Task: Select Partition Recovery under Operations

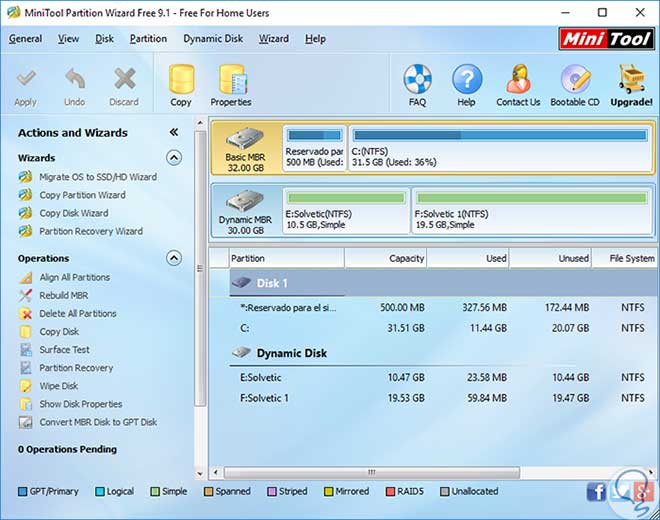Action: point(76,368)
